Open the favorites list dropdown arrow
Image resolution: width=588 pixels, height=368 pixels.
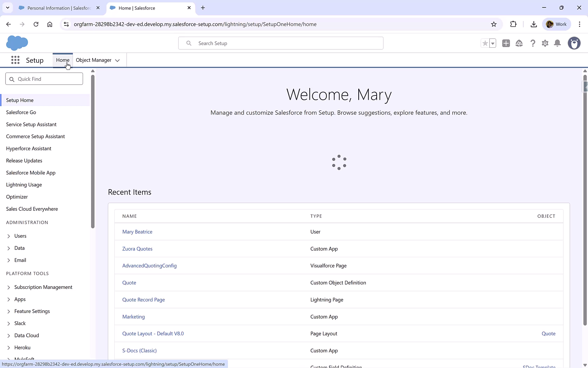click(492, 43)
